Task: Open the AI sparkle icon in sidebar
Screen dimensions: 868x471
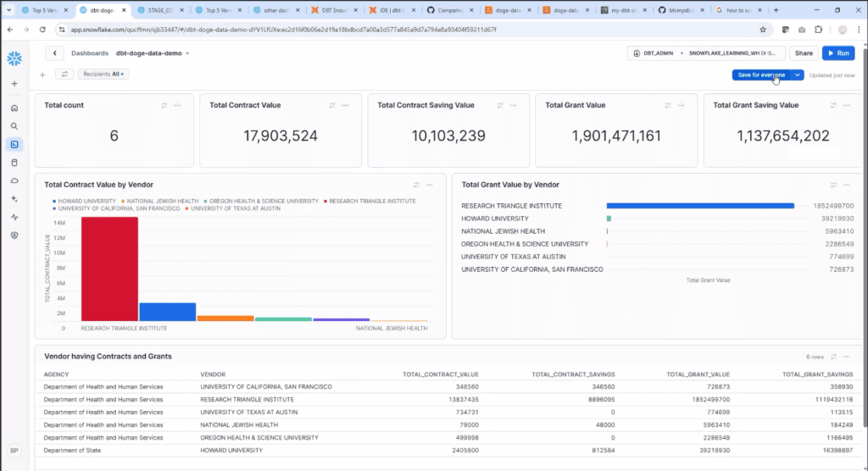Action: pyautogui.click(x=14, y=199)
